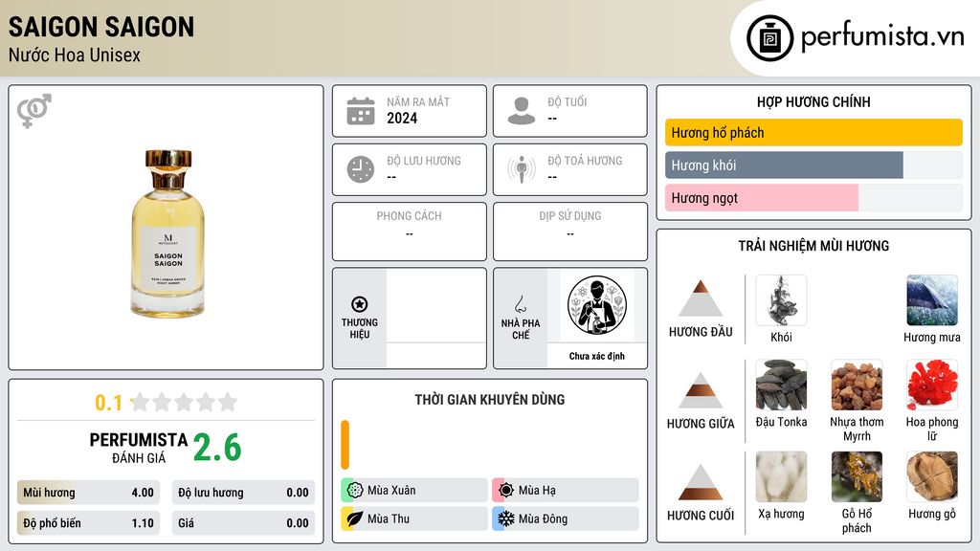
Task: Click the star badge icon above Thương Hiệu
Action: coord(360,304)
